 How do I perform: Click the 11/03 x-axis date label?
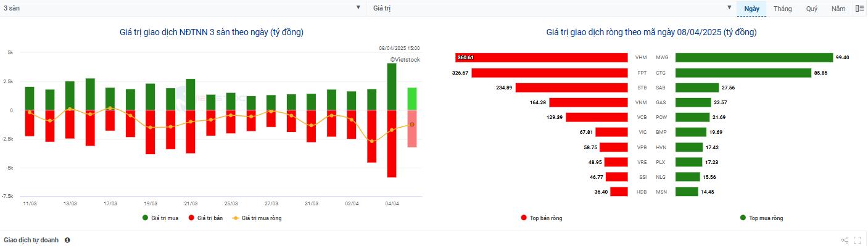[x=29, y=203]
